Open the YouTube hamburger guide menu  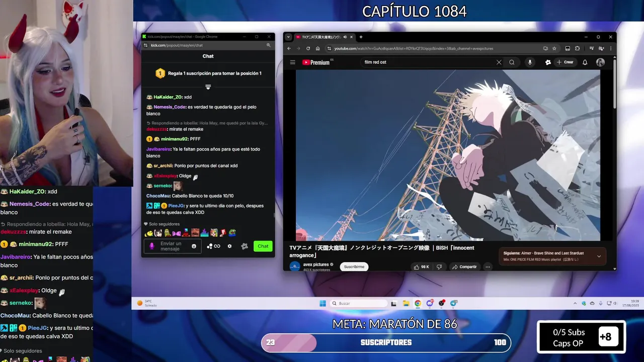(x=292, y=62)
